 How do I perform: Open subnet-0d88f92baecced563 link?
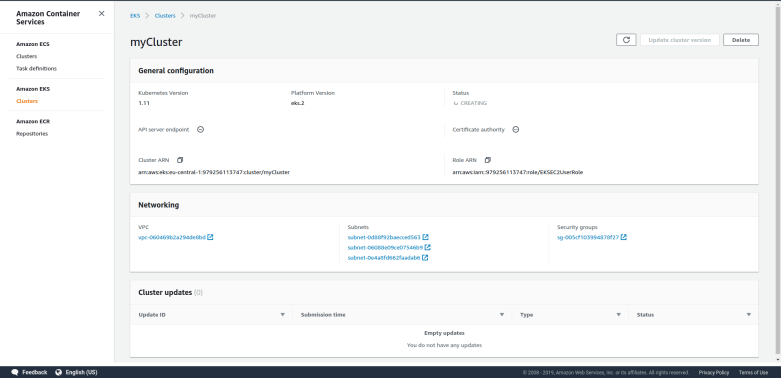pyautogui.click(x=384, y=237)
